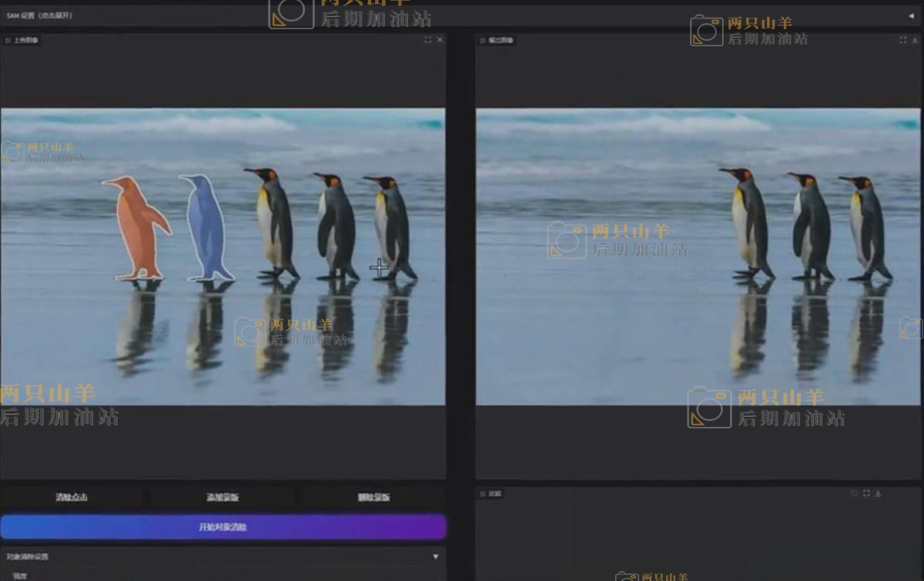Screen dimensions: 924x581
Task: Click the share icon in the 比较 panel
Action: pos(854,493)
